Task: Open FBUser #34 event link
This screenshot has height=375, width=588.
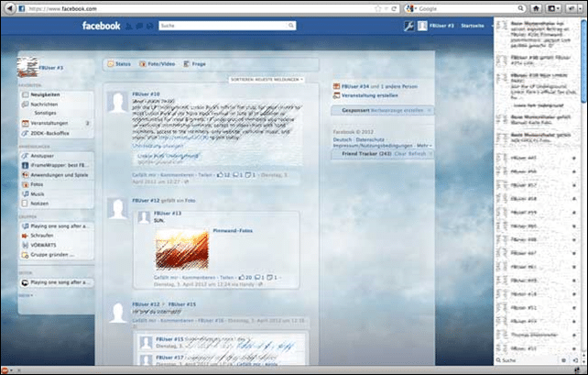Action: pos(355,86)
